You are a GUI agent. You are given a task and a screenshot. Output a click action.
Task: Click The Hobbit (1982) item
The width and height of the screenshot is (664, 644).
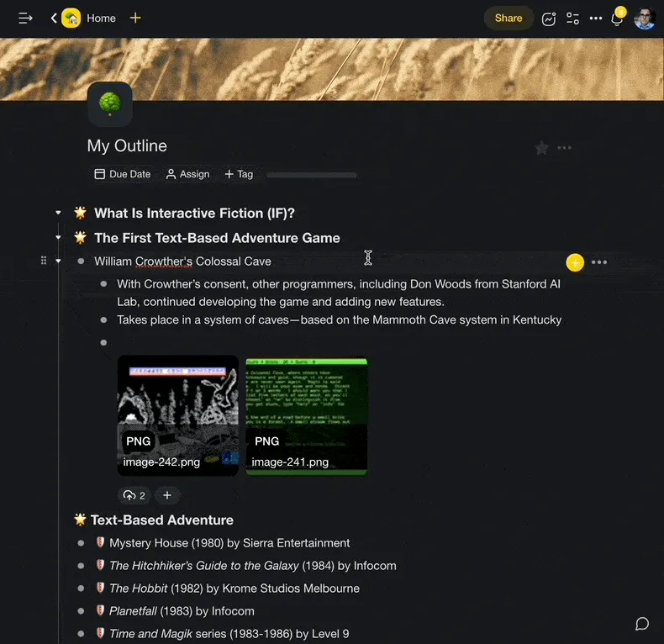pos(235,589)
